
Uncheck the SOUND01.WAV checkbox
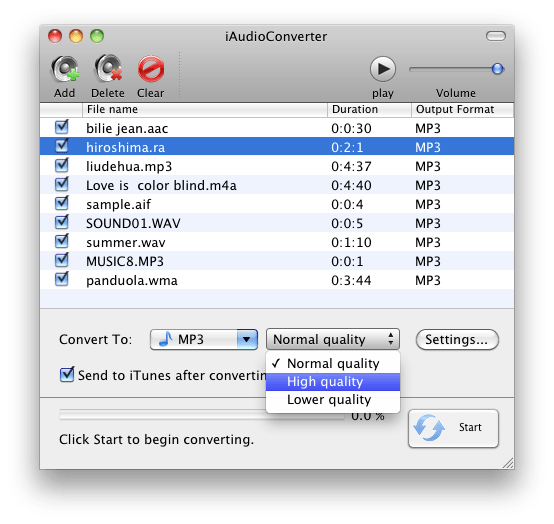[x=62, y=222]
